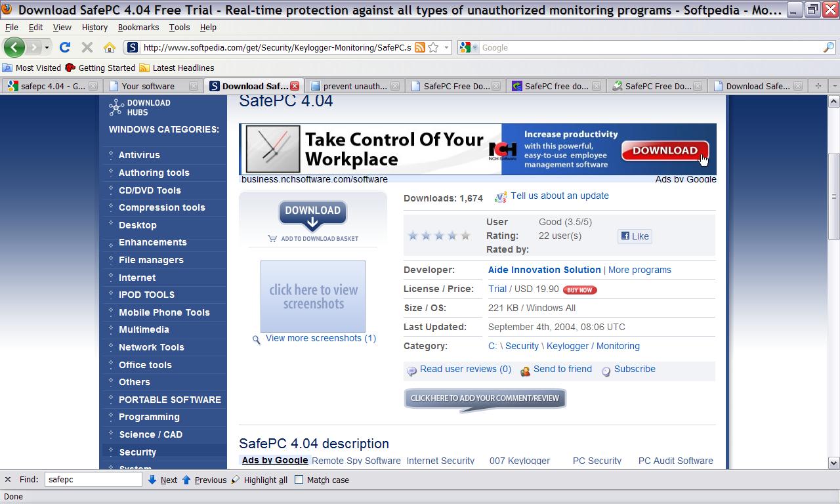840x504 pixels.
Task: Open the History menu
Action: point(94,27)
